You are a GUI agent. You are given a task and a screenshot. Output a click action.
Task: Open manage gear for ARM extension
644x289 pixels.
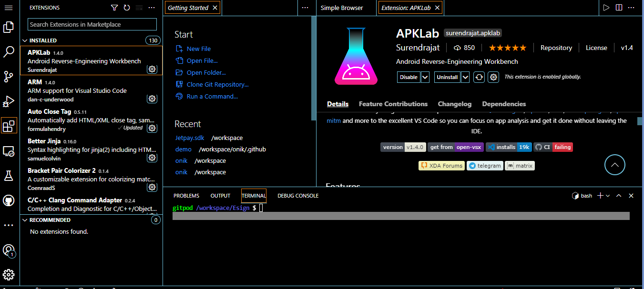(x=152, y=99)
